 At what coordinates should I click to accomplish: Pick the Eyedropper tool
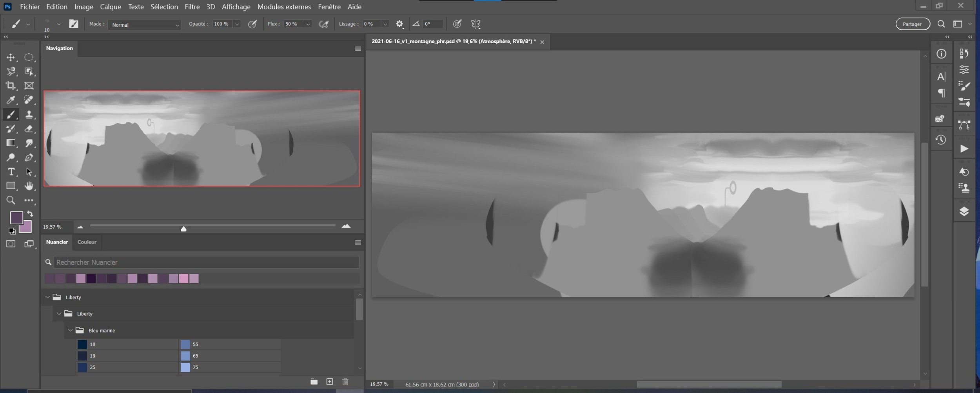[11, 100]
